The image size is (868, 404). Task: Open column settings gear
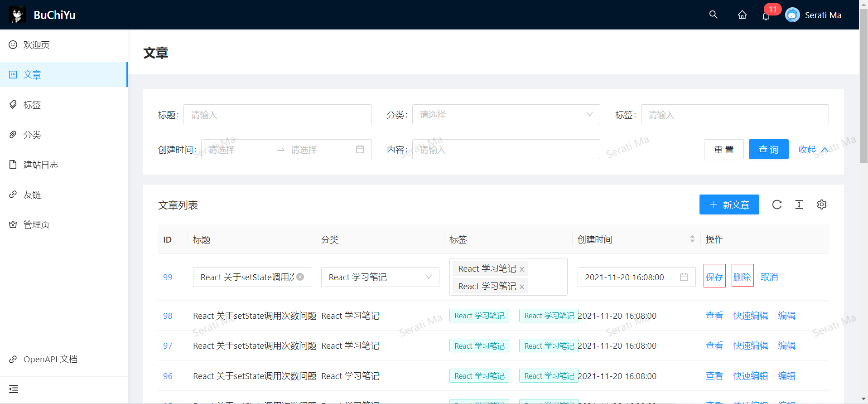pos(822,204)
